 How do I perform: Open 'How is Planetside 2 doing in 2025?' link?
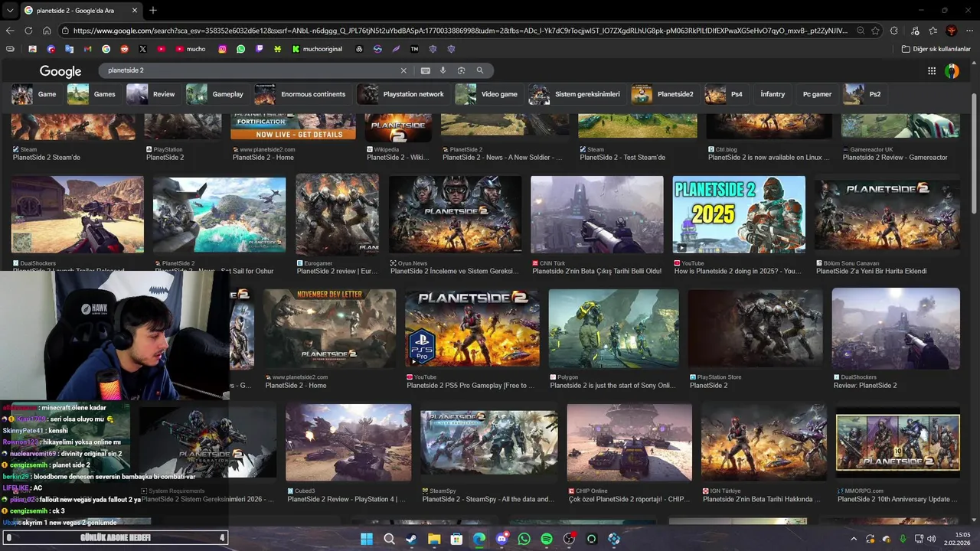click(x=737, y=271)
